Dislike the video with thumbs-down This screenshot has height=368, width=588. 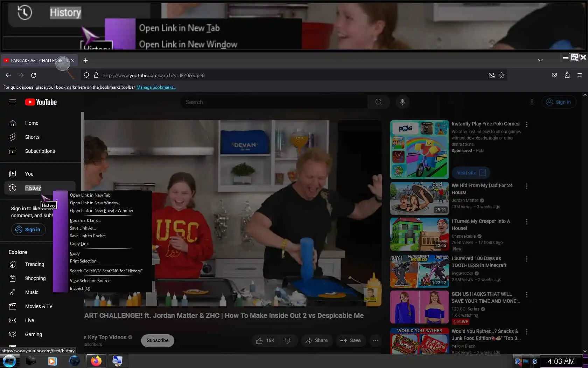pyautogui.click(x=288, y=340)
